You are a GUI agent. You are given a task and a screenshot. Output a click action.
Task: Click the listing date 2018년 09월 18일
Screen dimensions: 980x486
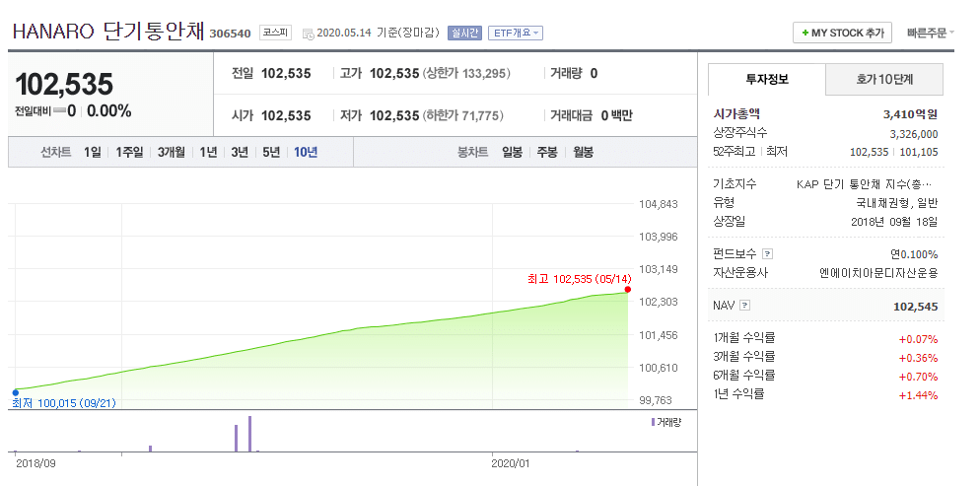894,222
